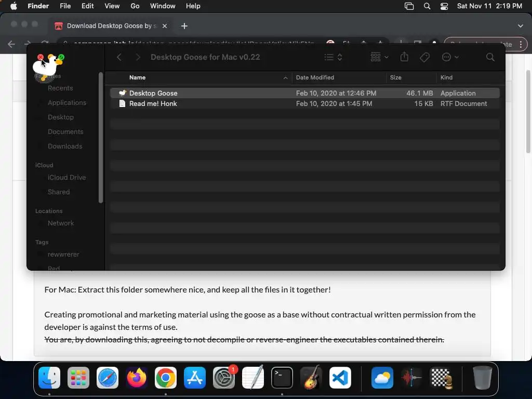Open Shared in the sidebar
The width and height of the screenshot is (532, 399).
pyautogui.click(x=59, y=192)
